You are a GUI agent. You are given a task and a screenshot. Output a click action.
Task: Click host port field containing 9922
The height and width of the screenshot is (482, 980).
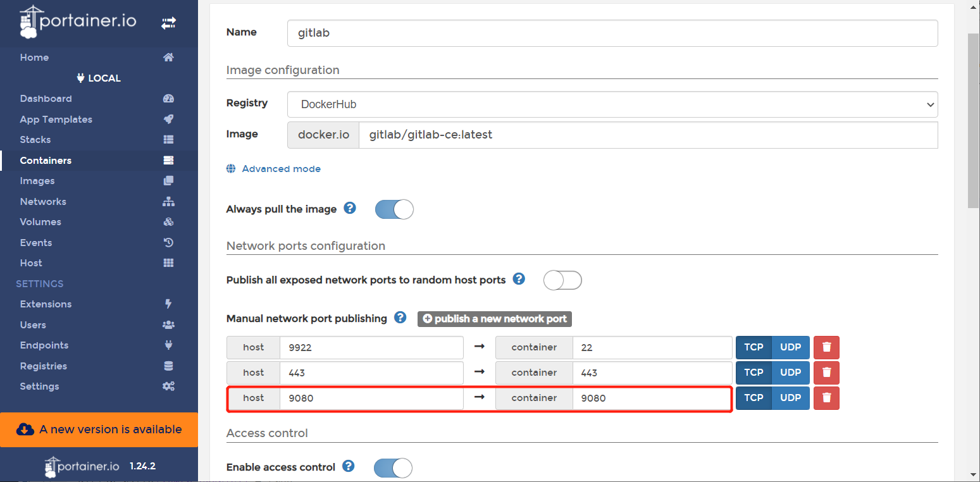click(x=371, y=347)
